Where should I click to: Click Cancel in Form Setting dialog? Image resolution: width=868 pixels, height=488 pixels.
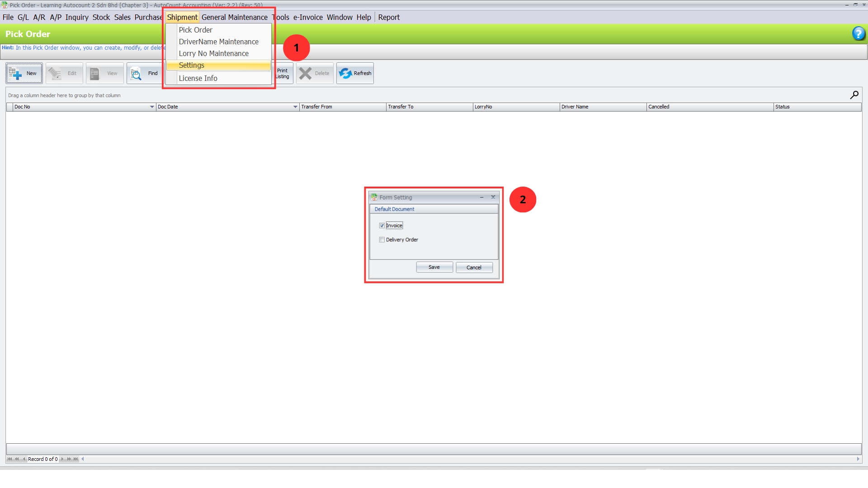[x=474, y=267]
